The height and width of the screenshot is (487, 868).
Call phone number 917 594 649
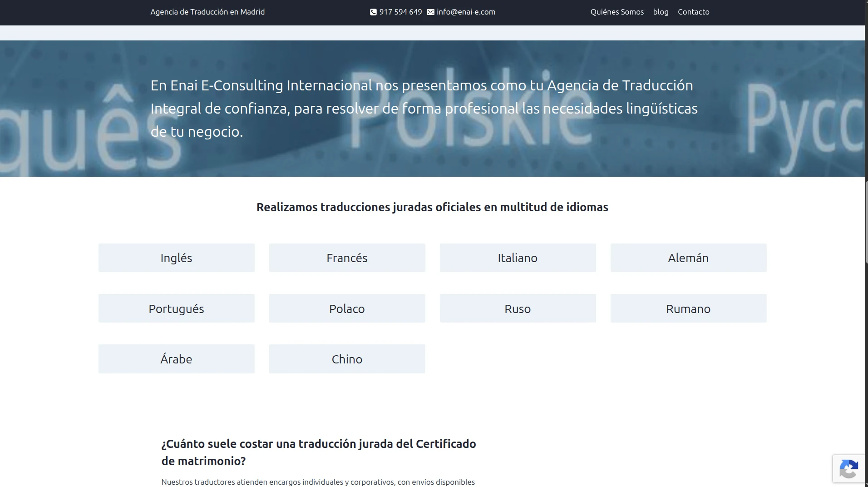(400, 12)
